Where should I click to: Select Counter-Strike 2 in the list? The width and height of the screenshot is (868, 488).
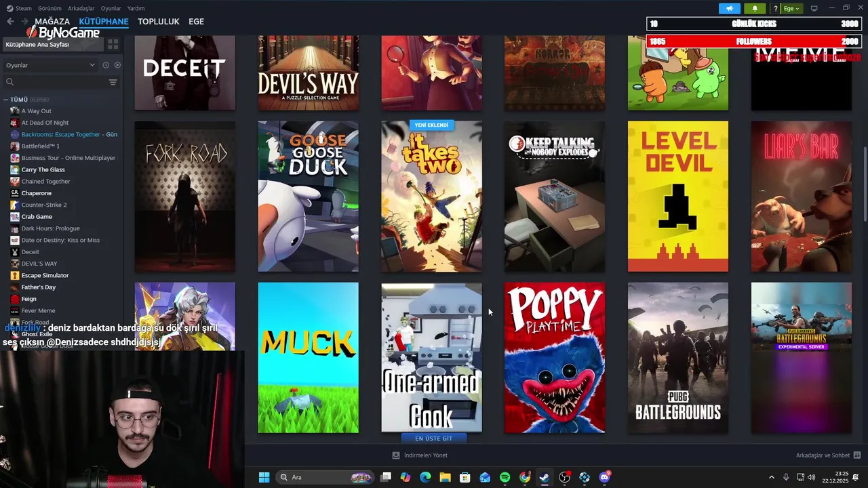(x=43, y=205)
